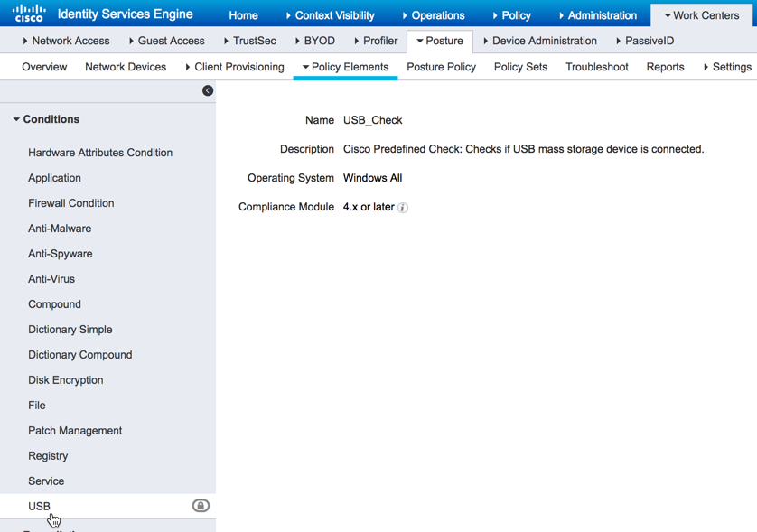Open the Work Centers menu
The height and width of the screenshot is (532, 757).
click(x=702, y=15)
